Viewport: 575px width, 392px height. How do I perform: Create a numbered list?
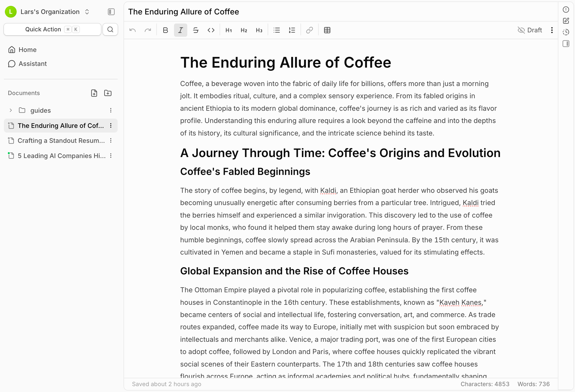pyautogui.click(x=292, y=30)
